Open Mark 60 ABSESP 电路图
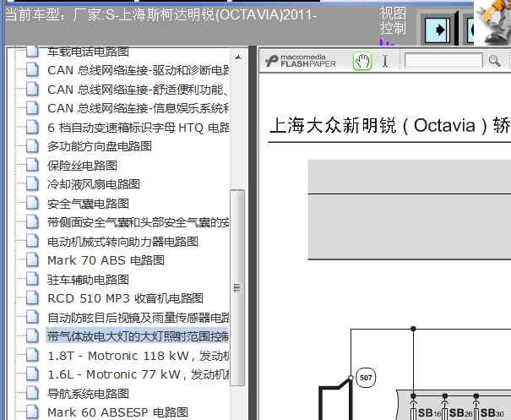Screen dimensions: 511x420 point(117,412)
